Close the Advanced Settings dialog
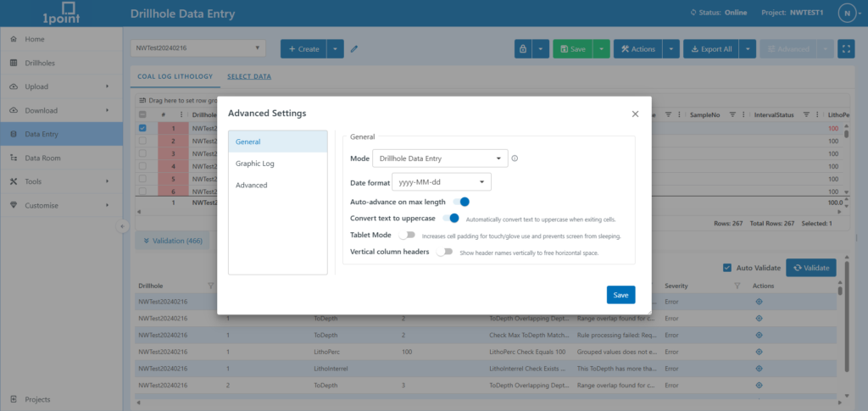The height and width of the screenshot is (411, 868). [x=635, y=114]
